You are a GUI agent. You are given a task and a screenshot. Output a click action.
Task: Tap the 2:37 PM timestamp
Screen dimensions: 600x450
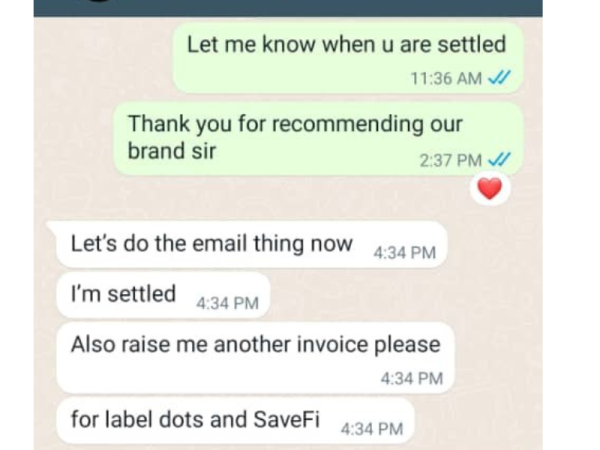click(450, 160)
